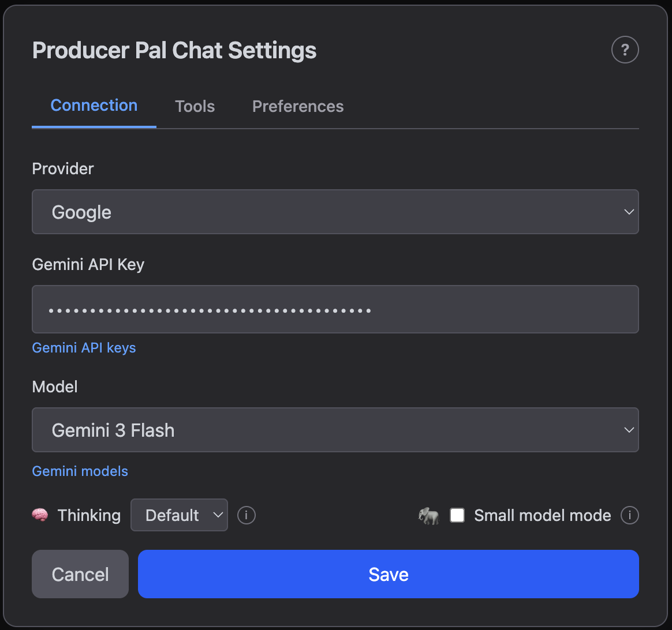The height and width of the screenshot is (630, 672).
Task: View the info icon beside Thinking dropdown
Action: pyautogui.click(x=246, y=515)
